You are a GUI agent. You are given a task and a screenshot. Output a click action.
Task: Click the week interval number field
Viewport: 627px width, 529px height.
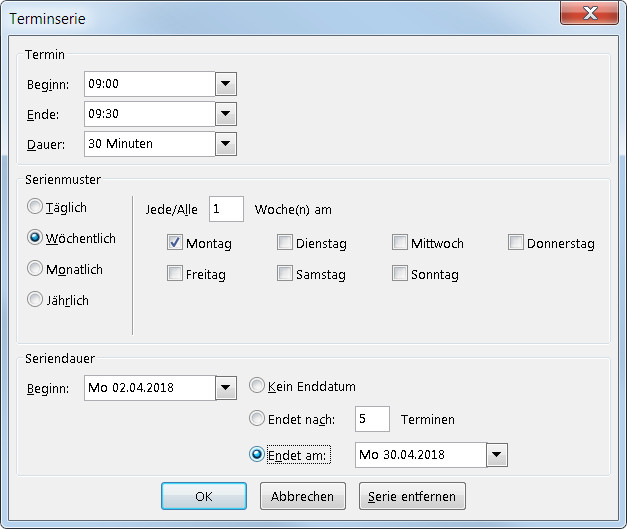point(226,209)
